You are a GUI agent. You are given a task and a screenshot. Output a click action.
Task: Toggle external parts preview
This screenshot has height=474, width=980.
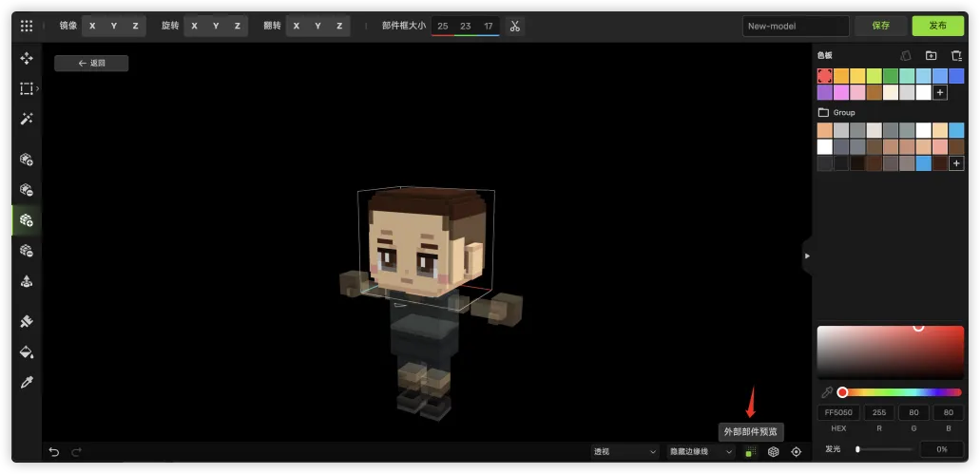(x=750, y=452)
